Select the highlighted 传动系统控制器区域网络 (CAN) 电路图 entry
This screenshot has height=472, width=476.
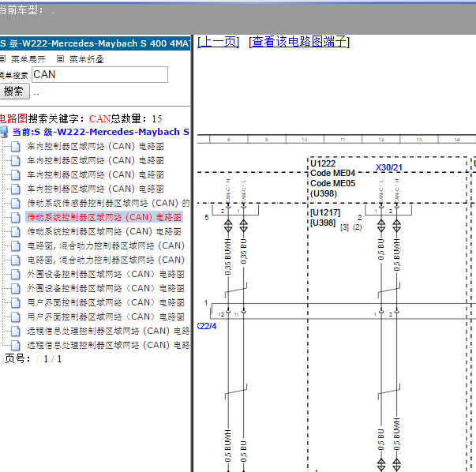pos(104,217)
